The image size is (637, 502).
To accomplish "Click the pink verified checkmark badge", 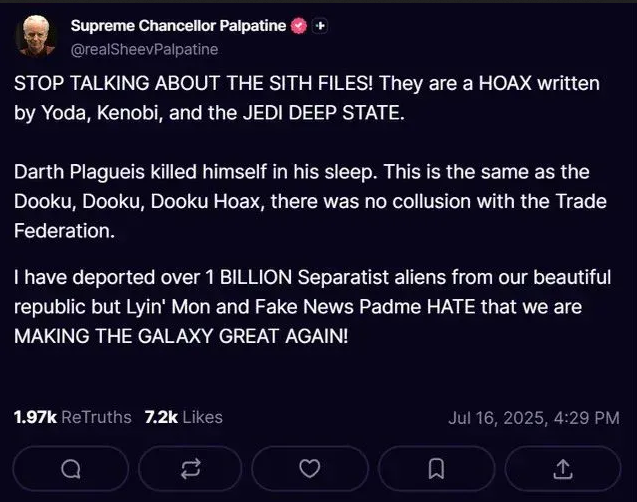I will (x=300, y=26).
